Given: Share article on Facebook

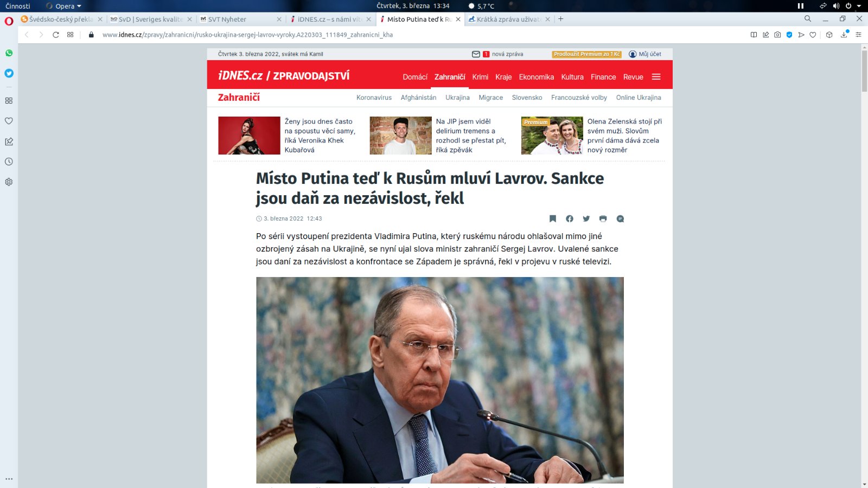Looking at the screenshot, I should point(570,219).
